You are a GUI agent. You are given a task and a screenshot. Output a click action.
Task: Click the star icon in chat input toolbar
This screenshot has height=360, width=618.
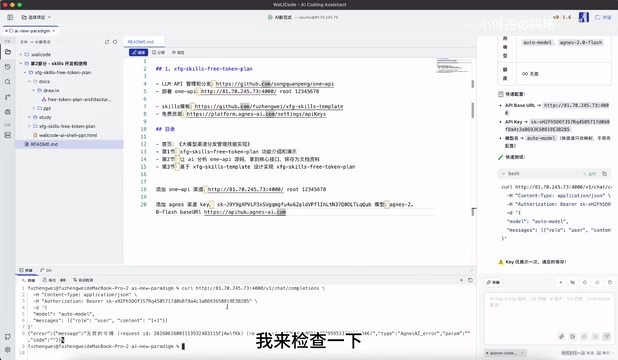tap(584, 336)
